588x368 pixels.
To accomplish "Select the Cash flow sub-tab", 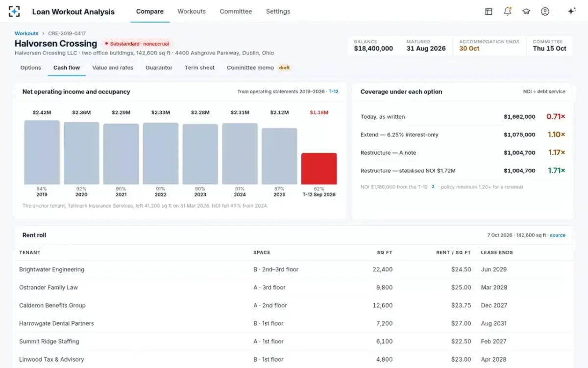I will tap(67, 68).
